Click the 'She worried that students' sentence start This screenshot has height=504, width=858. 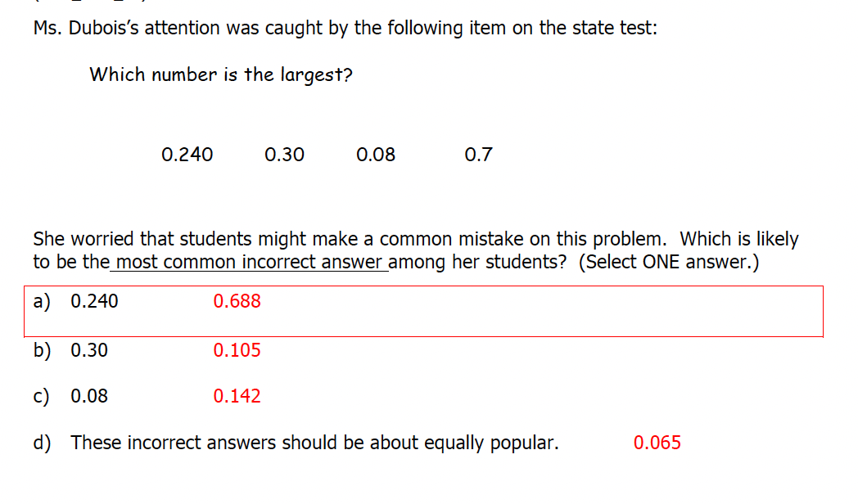pos(131,240)
